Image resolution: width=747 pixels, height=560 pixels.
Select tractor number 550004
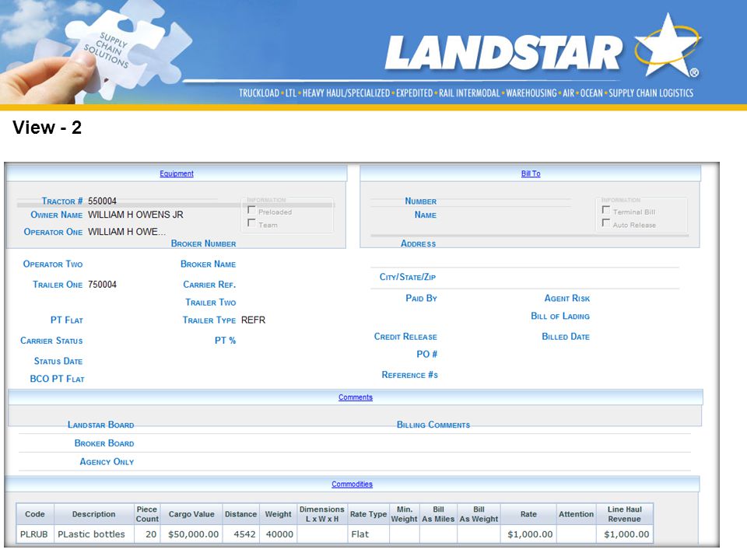(x=102, y=201)
